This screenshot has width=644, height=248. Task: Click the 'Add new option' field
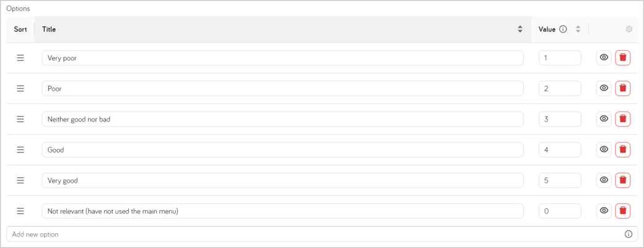[x=322, y=234]
